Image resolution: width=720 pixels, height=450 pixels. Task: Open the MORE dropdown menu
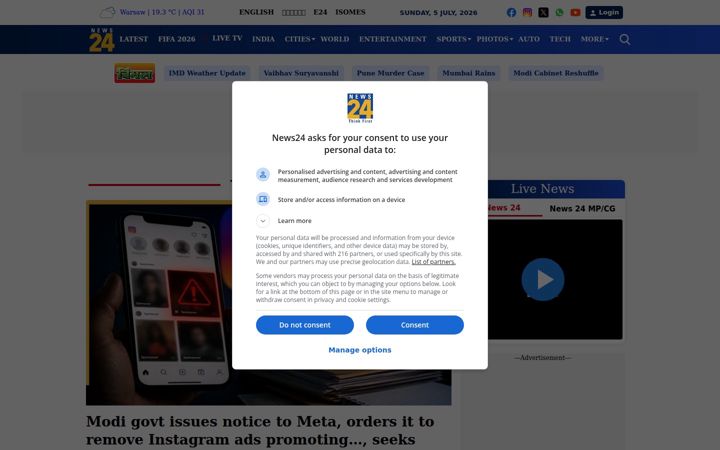pyautogui.click(x=594, y=39)
